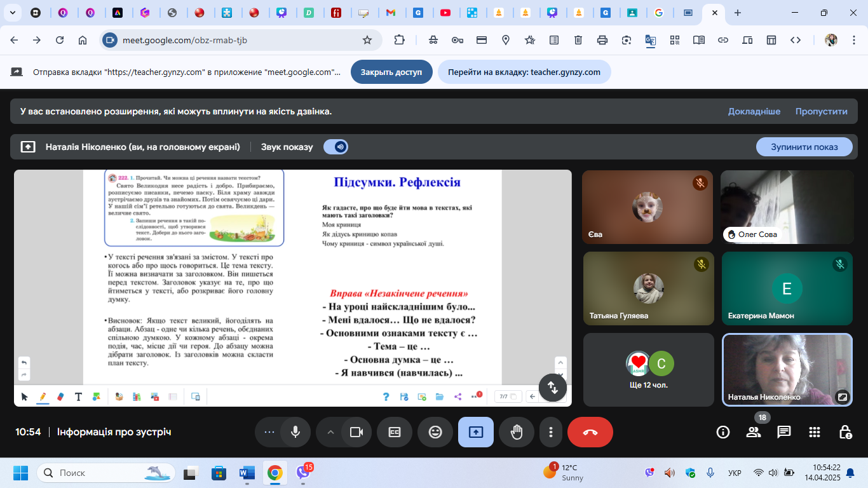Click the Пропустити link
Screen dimensions: 868x488
point(822,111)
